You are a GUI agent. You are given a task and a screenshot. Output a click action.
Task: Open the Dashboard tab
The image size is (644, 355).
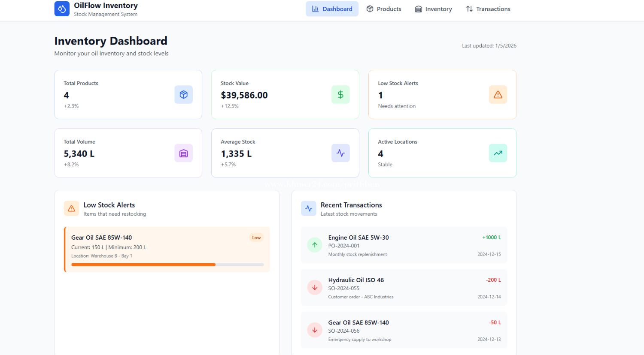332,9
